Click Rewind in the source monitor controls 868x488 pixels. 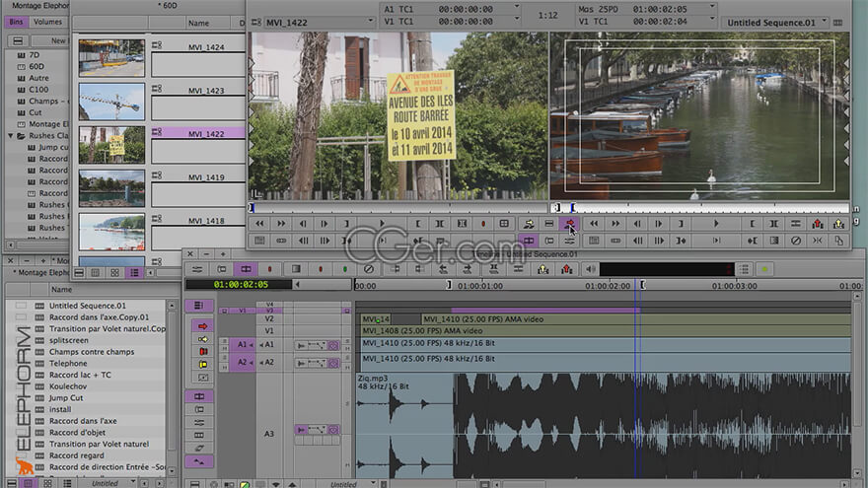pos(259,224)
